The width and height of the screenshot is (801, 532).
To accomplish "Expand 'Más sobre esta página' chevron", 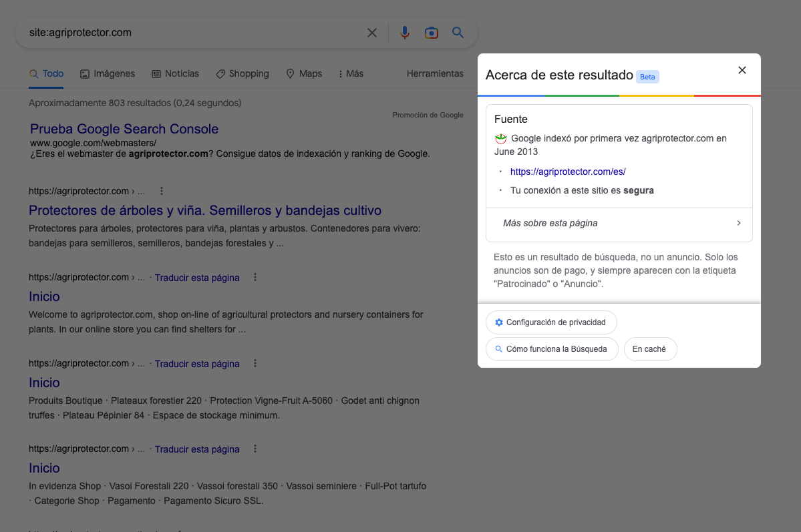I will point(739,223).
